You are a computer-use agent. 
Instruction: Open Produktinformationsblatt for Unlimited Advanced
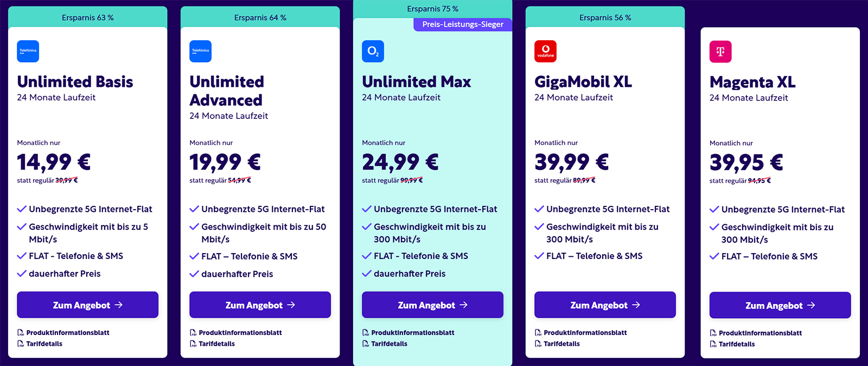point(240,333)
